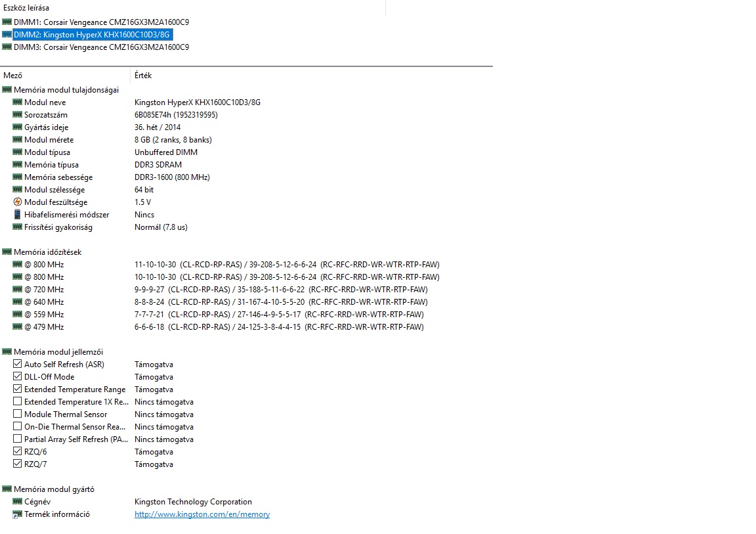Click icon of Memória időzítések group
Screen dimensions: 756x534
pyautogui.click(x=7, y=252)
